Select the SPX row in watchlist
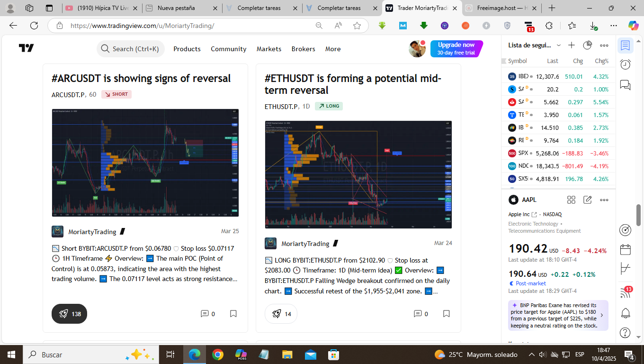This screenshot has height=364, width=644. pyautogui.click(x=558, y=153)
